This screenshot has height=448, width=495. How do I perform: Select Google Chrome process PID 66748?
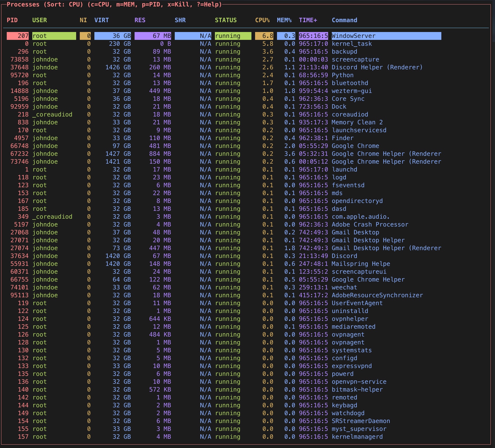[x=224, y=146]
